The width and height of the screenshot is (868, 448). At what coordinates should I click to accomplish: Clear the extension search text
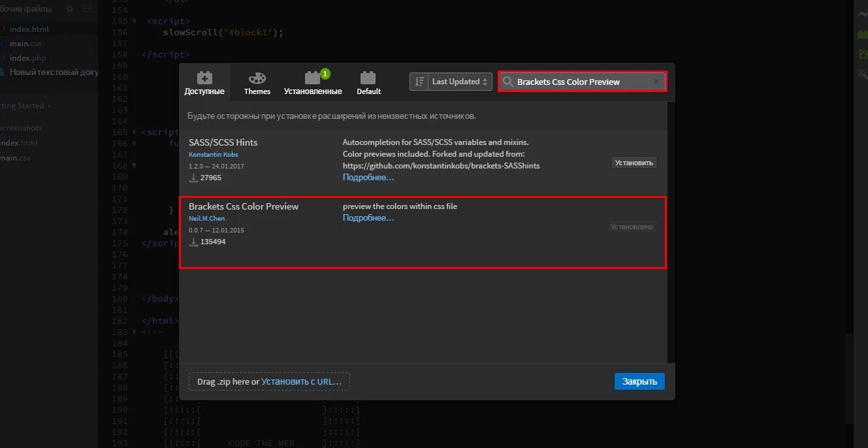656,82
